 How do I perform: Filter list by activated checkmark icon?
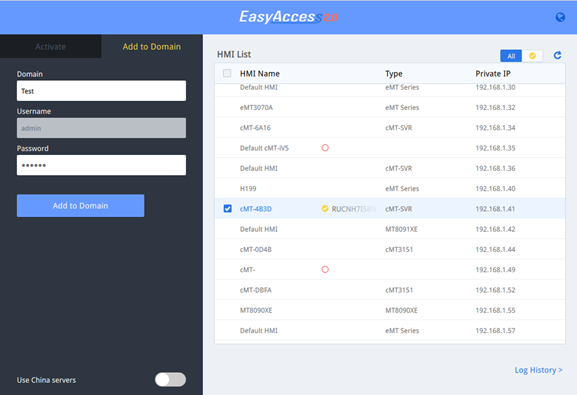coord(532,56)
